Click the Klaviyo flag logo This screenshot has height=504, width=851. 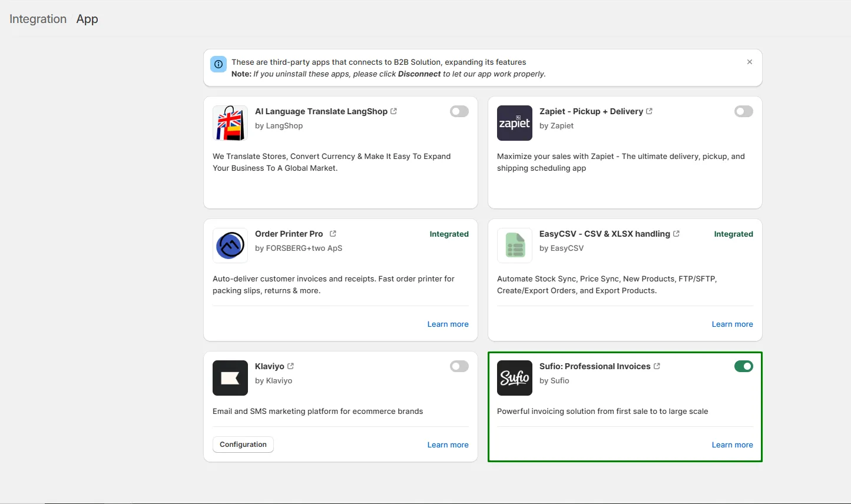coord(230,378)
